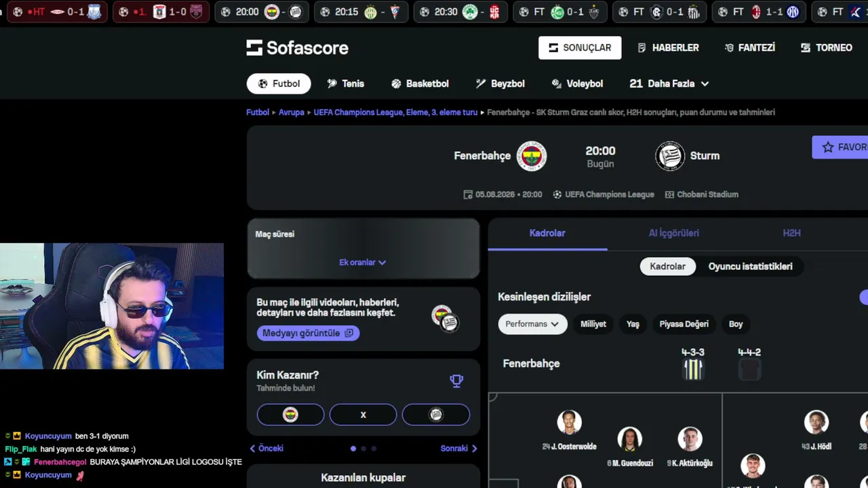Click J. Hödl's player photo
The width and height of the screenshot is (868, 488).
[816, 422]
